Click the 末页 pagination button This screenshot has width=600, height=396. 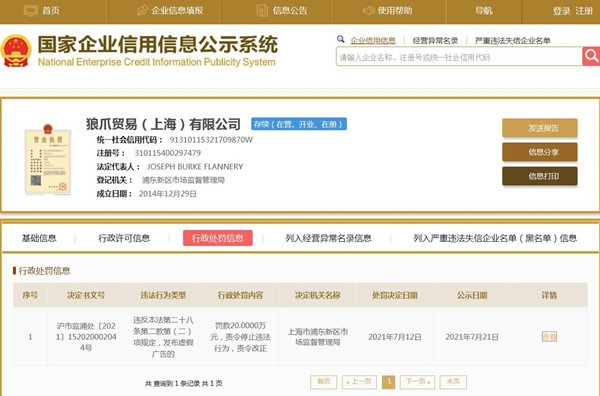point(453,381)
